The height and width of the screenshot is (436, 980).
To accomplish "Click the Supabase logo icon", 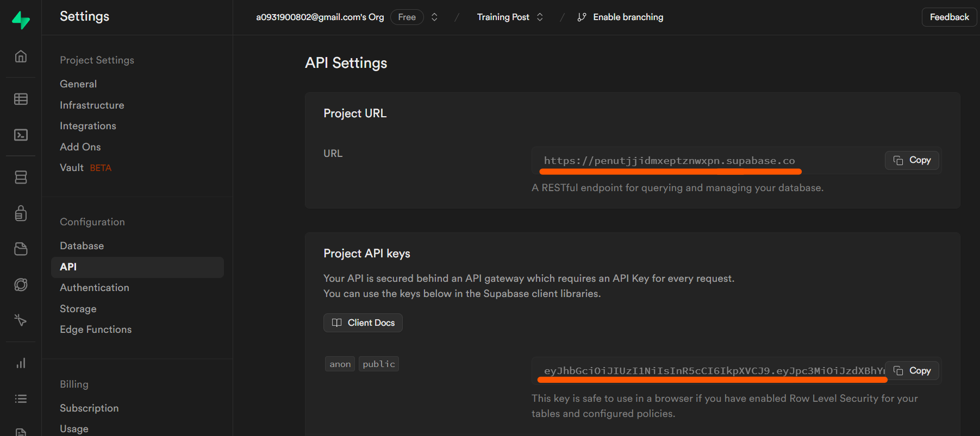I will coord(21,20).
